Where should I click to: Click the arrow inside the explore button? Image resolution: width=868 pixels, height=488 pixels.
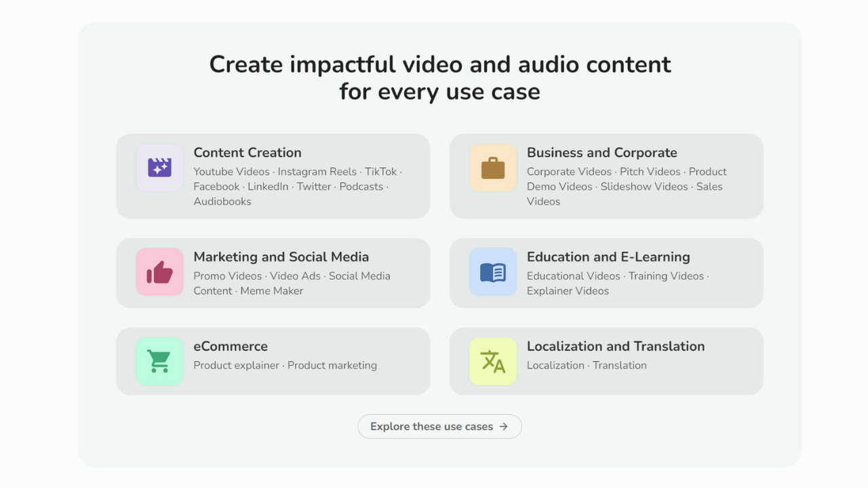click(x=504, y=426)
